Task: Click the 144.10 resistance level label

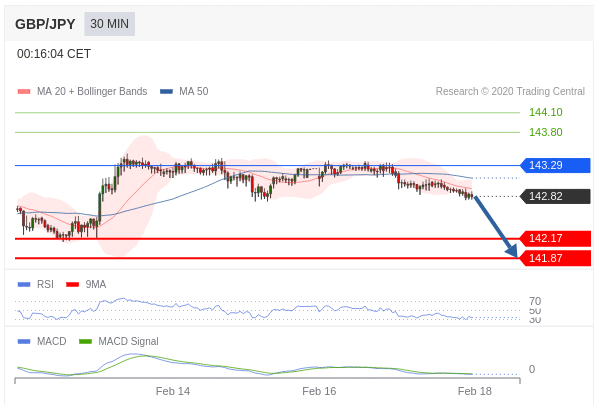Action: [x=545, y=112]
